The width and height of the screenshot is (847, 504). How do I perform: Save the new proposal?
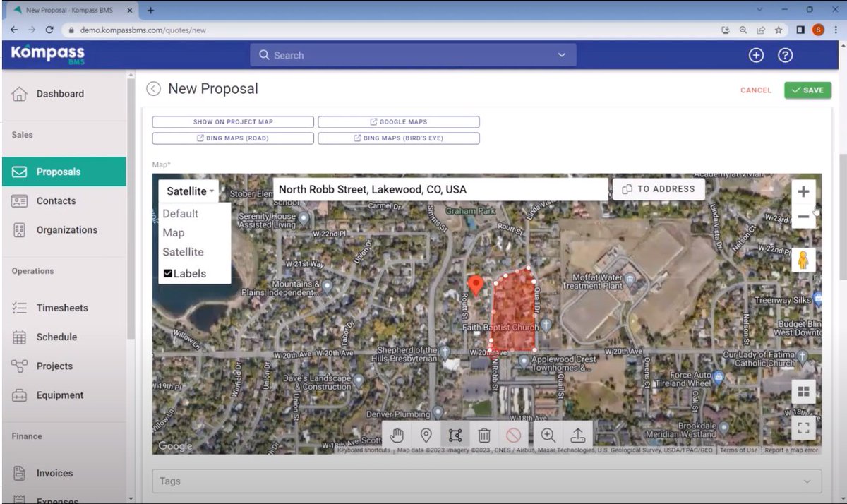coord(807,90)
